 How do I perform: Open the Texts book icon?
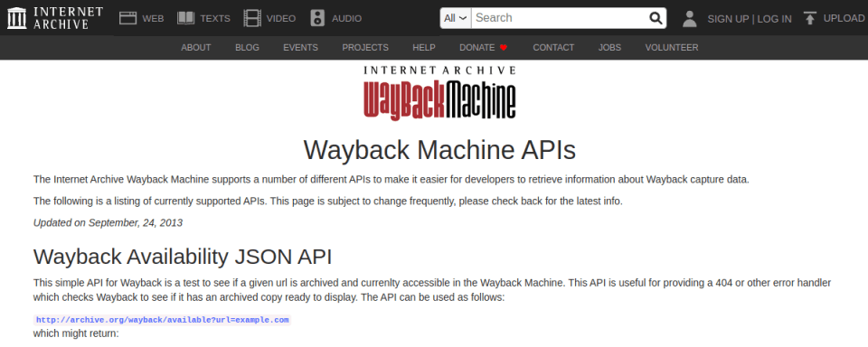pyautogui.click(x=185, y=18)
